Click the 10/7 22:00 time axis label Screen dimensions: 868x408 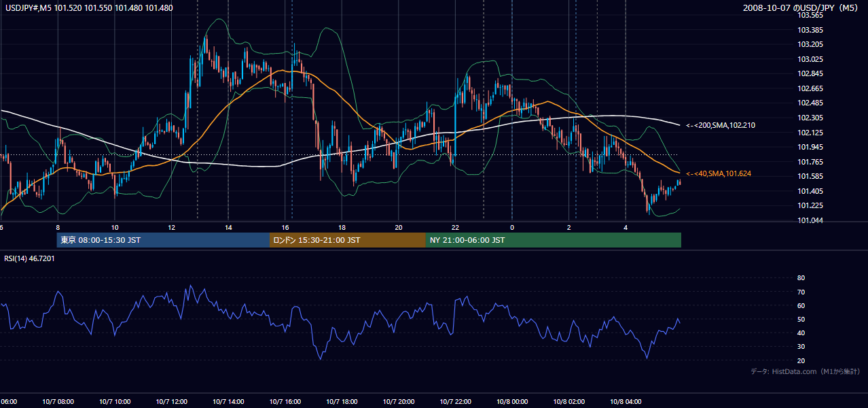click(455, 402)
